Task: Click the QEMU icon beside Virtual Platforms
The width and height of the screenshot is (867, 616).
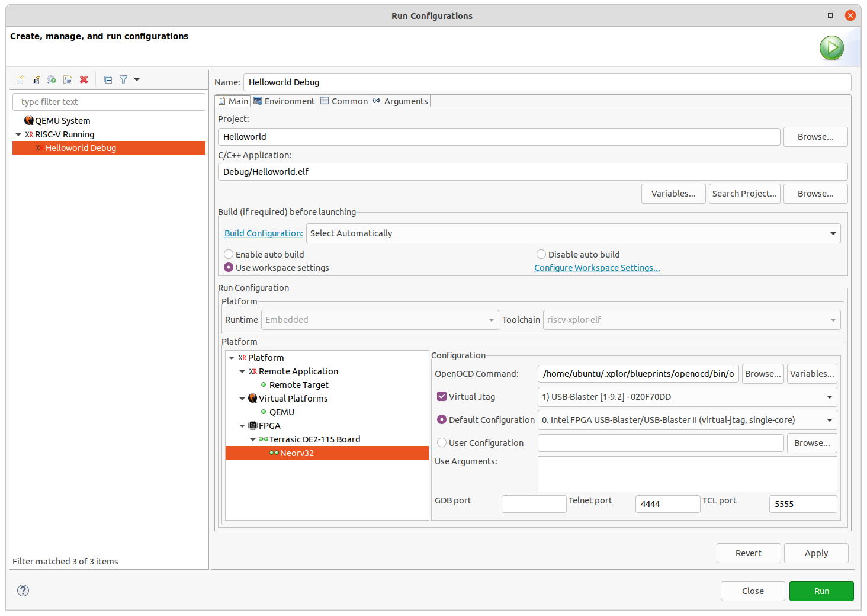Action: pyautogui.click(x=253, y=399)
